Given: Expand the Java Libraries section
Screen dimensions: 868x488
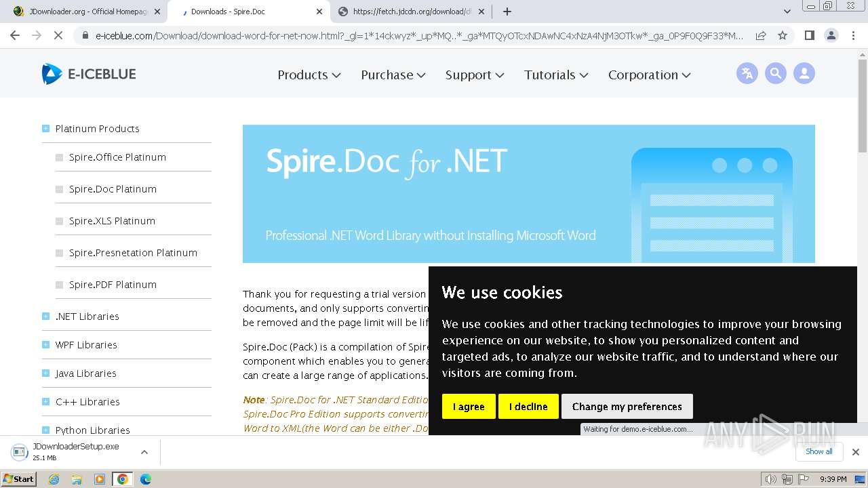Looking at the screenshot, I should pyautogui.click(x=45, y=373).
